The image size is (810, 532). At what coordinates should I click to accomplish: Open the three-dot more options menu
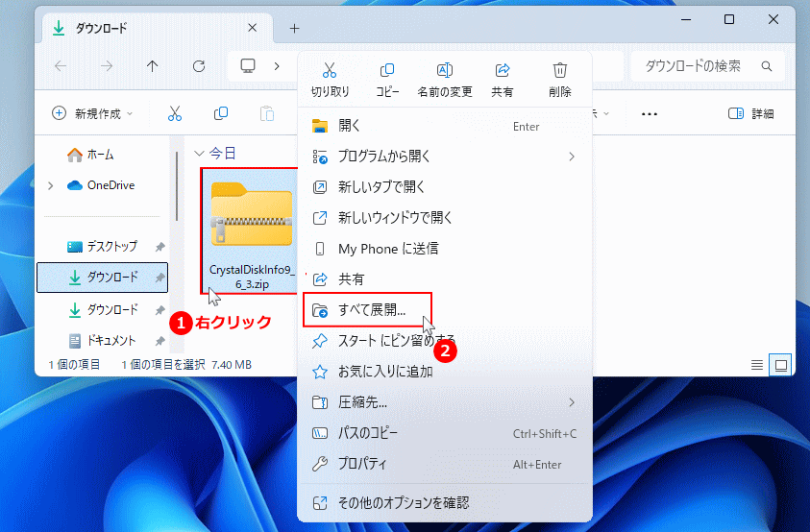click(650, 114)
